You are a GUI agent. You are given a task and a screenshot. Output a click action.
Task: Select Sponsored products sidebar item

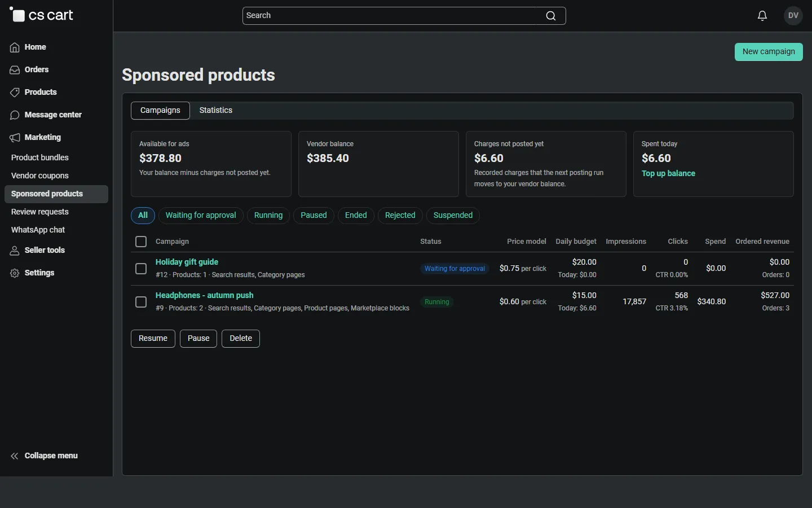click(56, 194)
